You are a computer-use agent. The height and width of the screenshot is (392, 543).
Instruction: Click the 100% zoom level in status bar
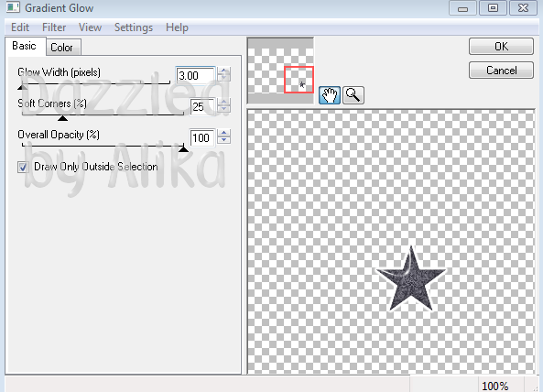[494, 386]
